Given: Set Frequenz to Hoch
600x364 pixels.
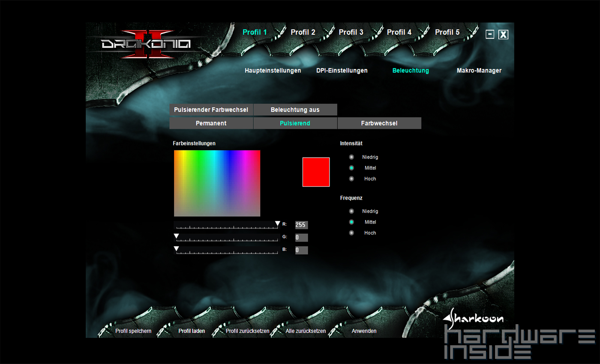Looking at the screenshot, I should [351, 233].
